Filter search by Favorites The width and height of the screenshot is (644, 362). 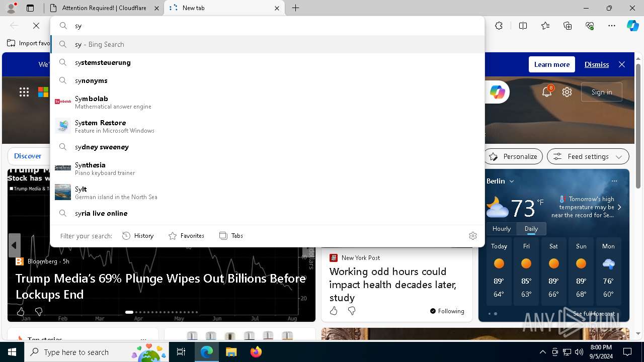point(186,236)
